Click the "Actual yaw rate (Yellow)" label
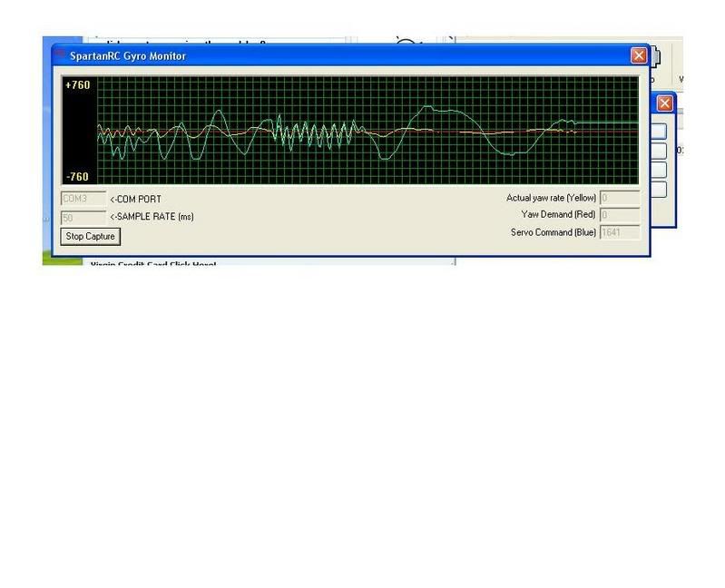Viewport: 725px width, 588px height. click(x=551, y=198)
